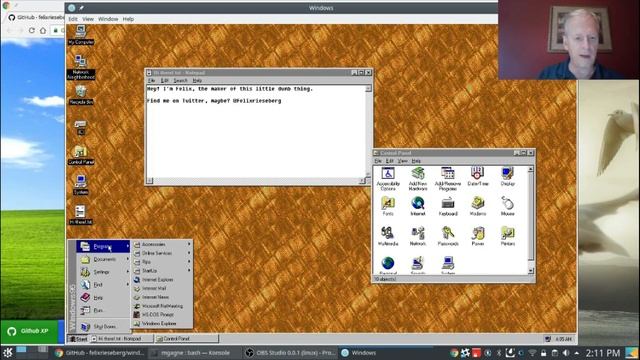640x360 pixels.
Task: Click the Windows 95 Start button
Action: coord(78,339)
